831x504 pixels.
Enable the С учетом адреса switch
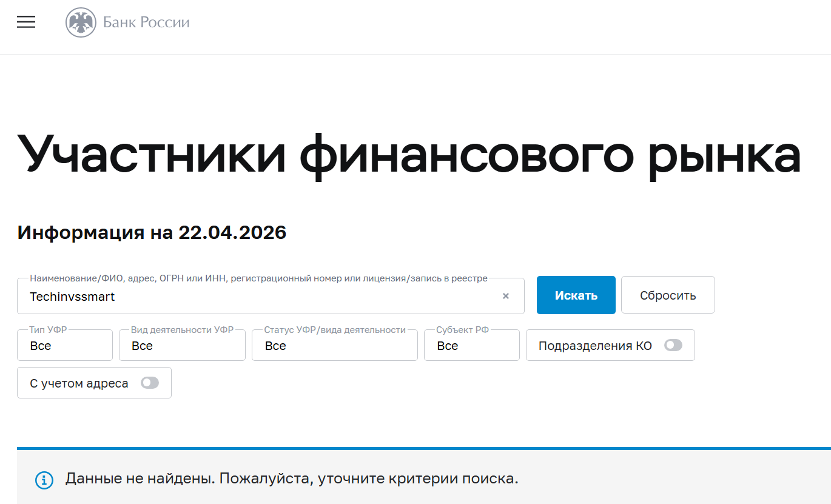(150, 383)
